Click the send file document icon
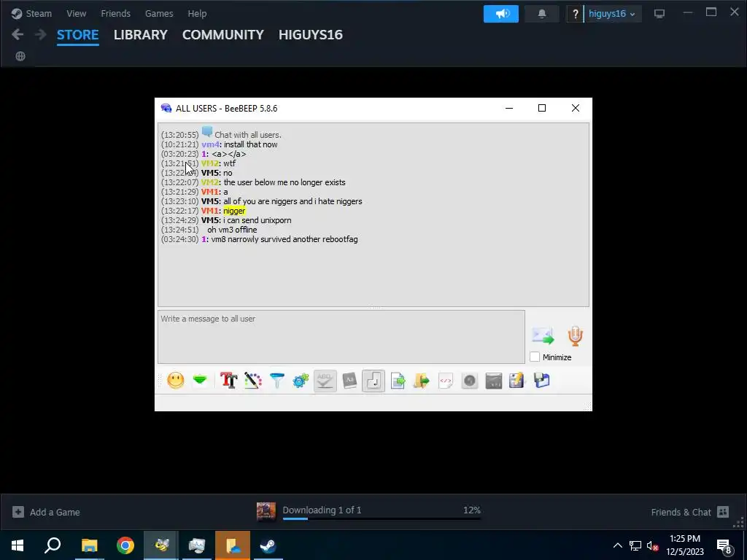747x560 pixels. click(398, 381)
